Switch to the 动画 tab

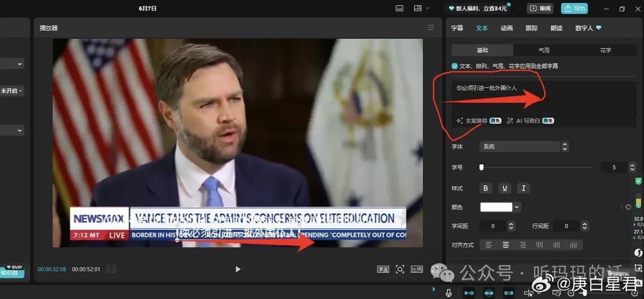pyautogui.click(x=507, y=28)
